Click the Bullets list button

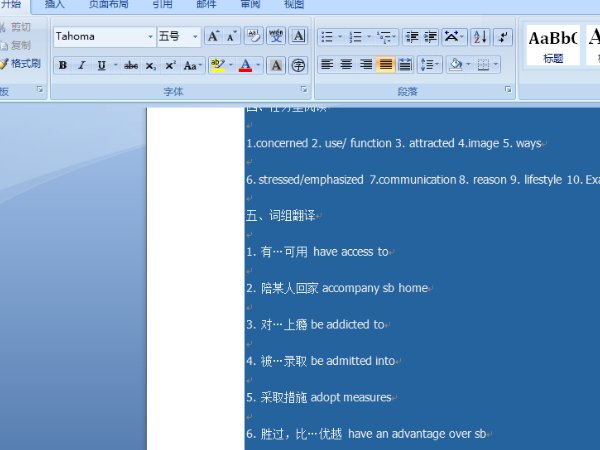pyautogui.click(x=327, y=37)
